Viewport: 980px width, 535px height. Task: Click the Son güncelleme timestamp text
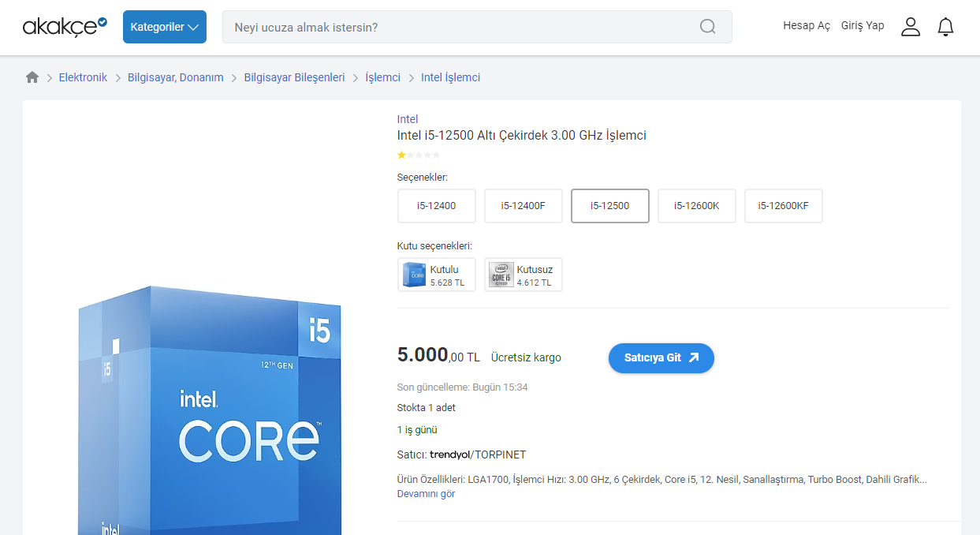(463, 387)
